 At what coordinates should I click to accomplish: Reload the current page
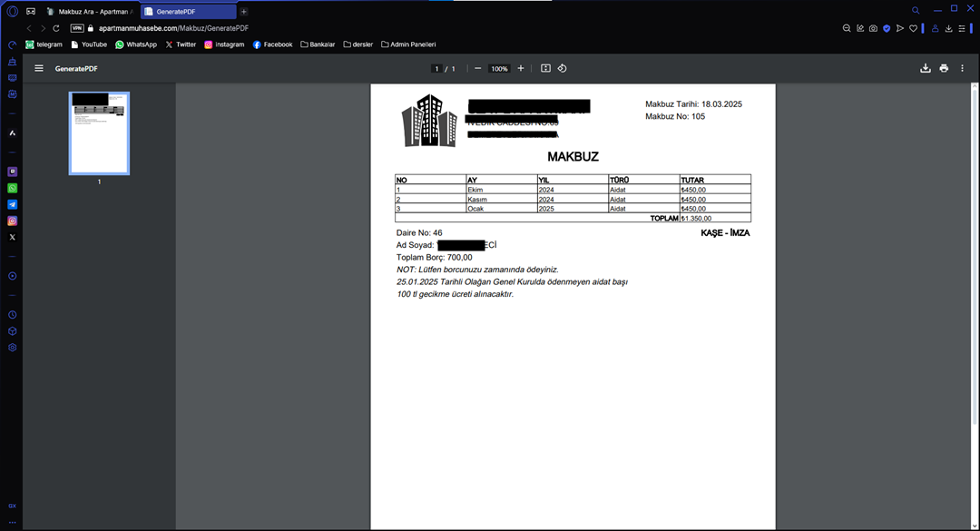[x=56, y=28]
